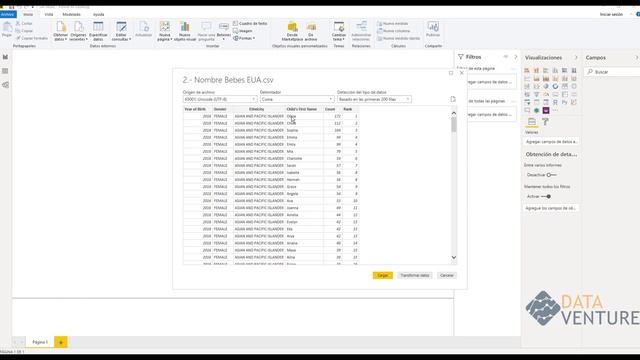Switch to the Fields well tab icon
640x360 pixels.
532,122
